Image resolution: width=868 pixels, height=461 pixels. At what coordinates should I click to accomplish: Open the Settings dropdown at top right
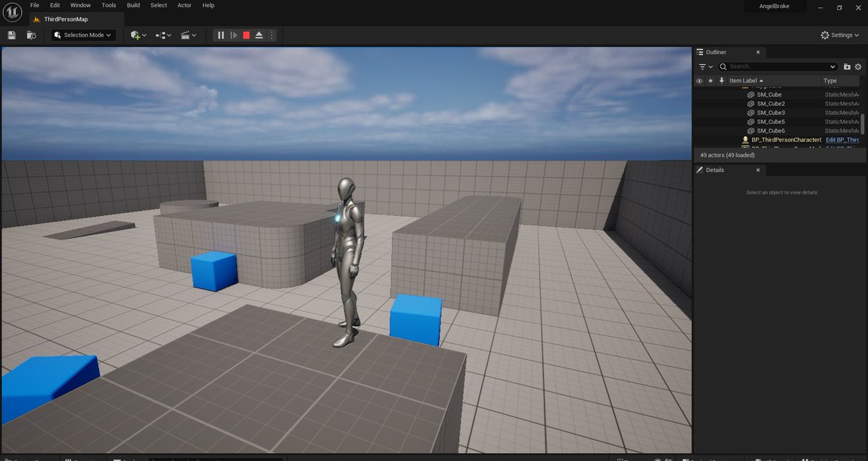click(x=838, y=35)
